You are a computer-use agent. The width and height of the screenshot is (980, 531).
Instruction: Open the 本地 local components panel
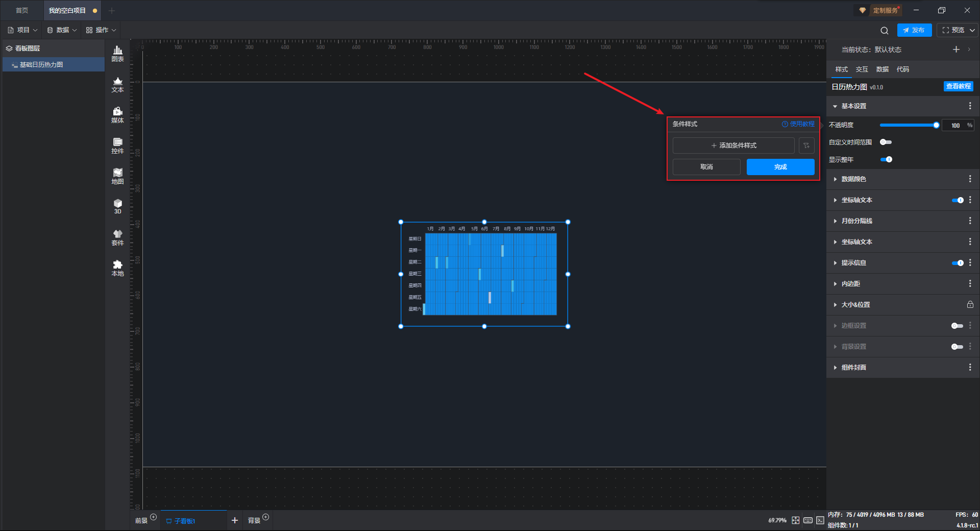tap(117, 268)
